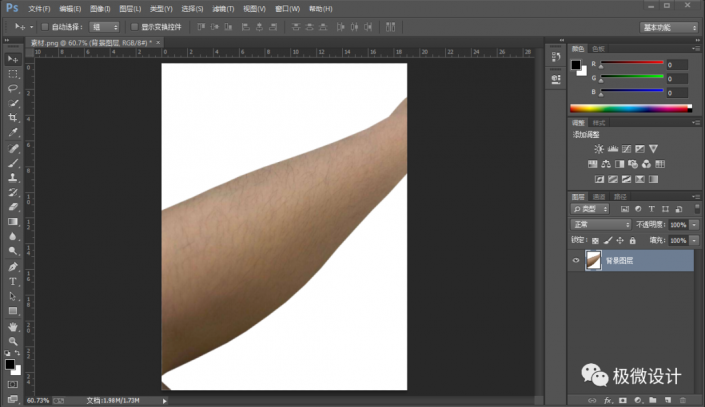Viewport: 705px width, 407px height.
Task: Open the 滤镜(T) menu
Action: 223,9
